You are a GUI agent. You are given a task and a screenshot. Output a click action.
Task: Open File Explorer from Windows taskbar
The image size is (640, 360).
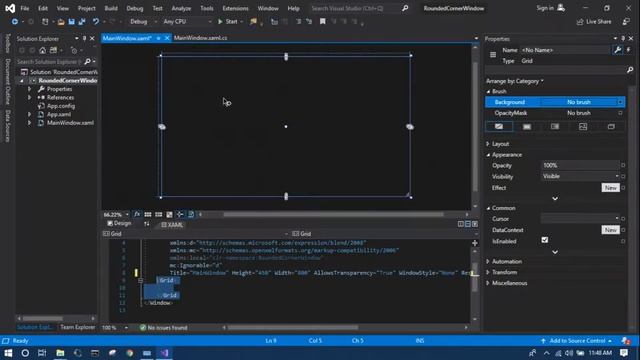point(60,353)
